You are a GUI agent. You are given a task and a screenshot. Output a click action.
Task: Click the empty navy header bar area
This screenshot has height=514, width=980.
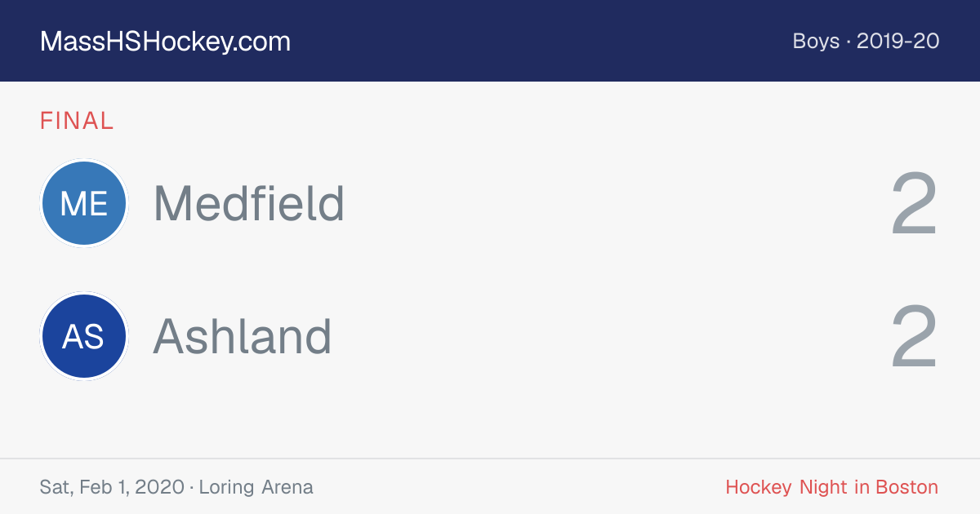539,41
